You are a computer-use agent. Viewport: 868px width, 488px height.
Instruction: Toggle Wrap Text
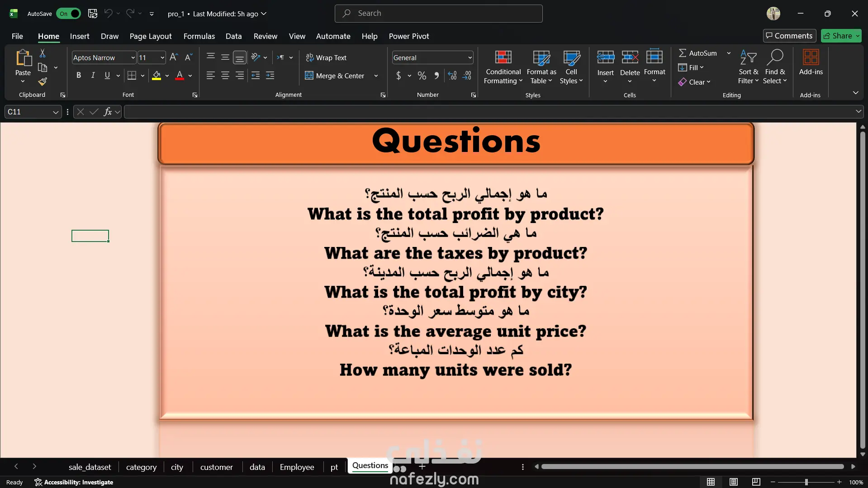pos(326,57)
